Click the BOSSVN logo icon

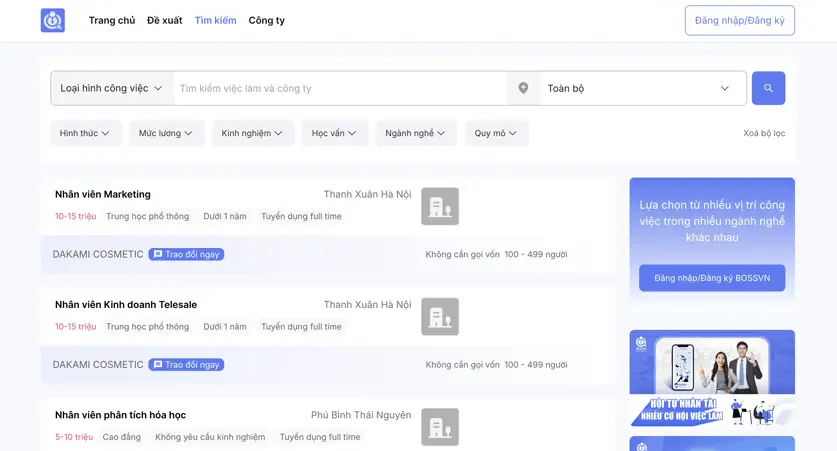(x=53, y=20)
